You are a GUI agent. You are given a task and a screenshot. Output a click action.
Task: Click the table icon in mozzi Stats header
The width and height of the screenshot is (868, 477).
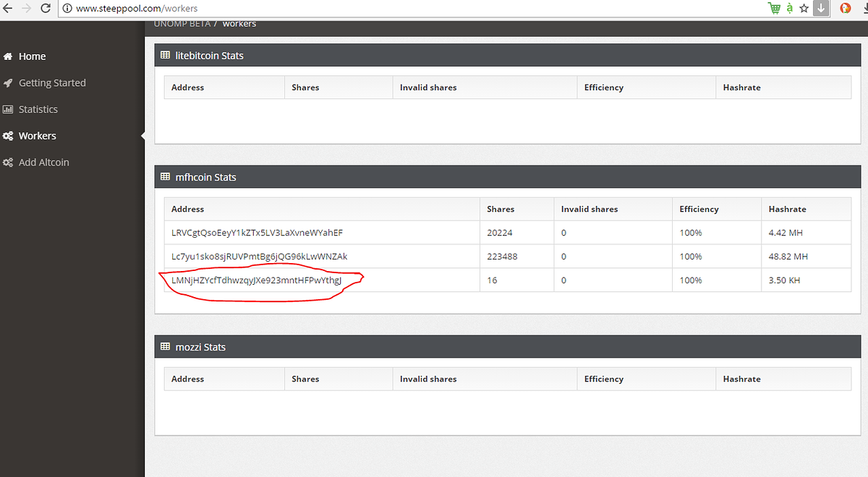point(166,347)
